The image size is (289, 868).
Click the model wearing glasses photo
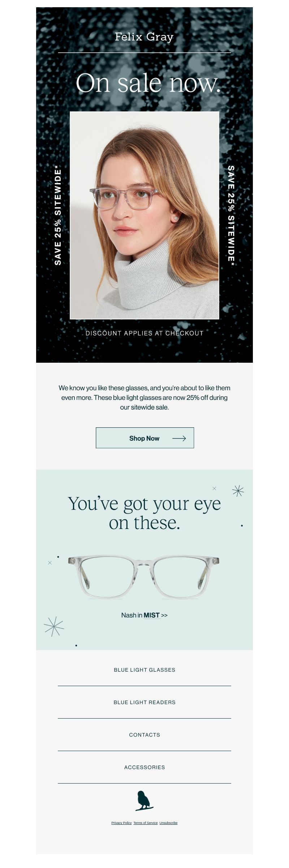[144, 215]
